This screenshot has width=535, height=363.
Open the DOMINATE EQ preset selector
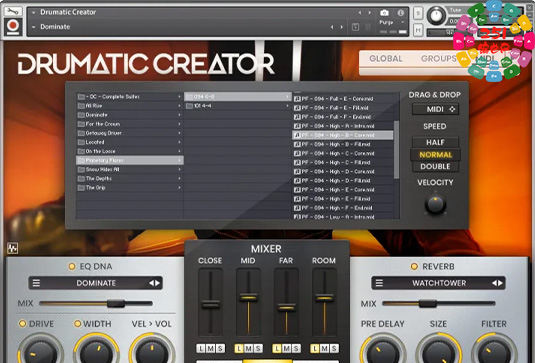[x=96, y=283]
